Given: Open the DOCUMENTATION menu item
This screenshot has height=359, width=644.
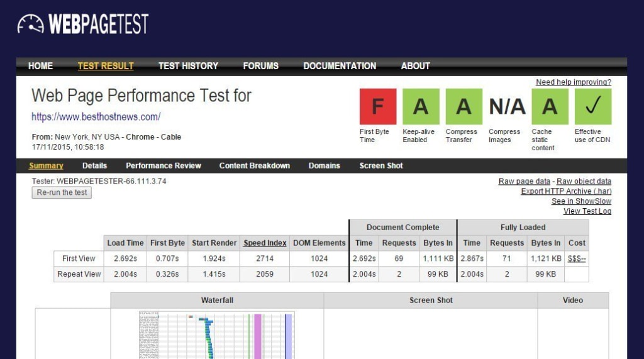Looking at the screenshot, I should pyautogui.click(x=340, y=66).
